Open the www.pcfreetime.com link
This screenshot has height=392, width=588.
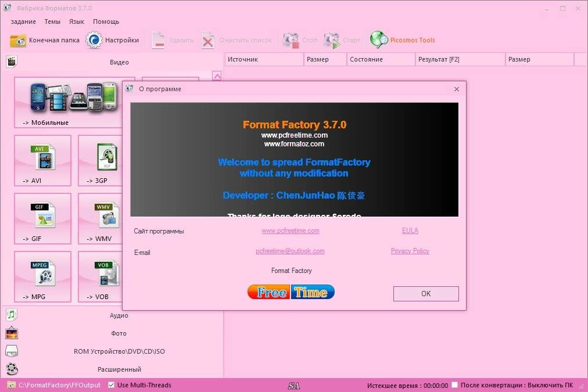click(x=291, y=231)
